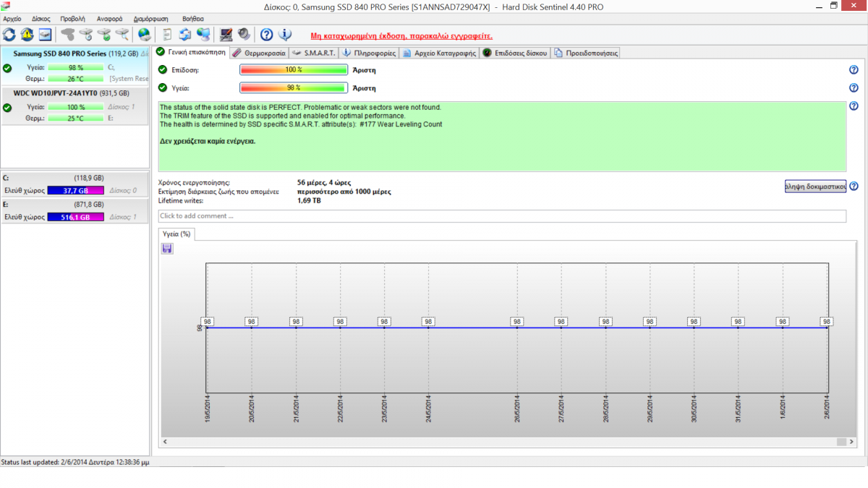The width and height of the screenshot is (868, 488).
Task: Click the Επίδοση 100 % performance bar
Action: (294, 70)
